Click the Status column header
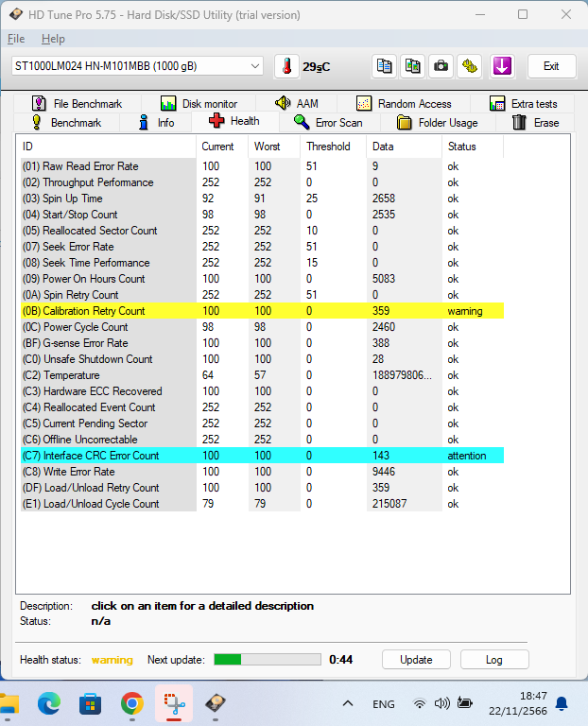The image size is (588, 726). pos(473,147)
